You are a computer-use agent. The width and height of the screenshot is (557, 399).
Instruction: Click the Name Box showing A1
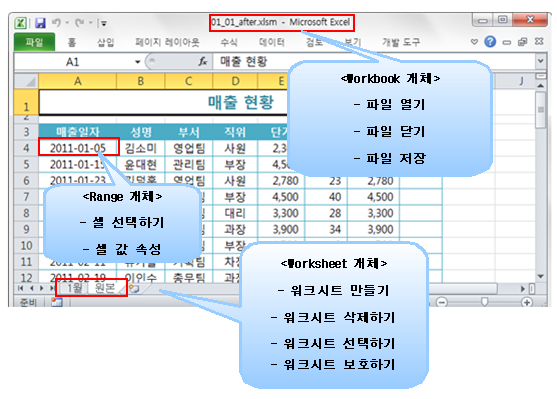[x=73, y=62]
